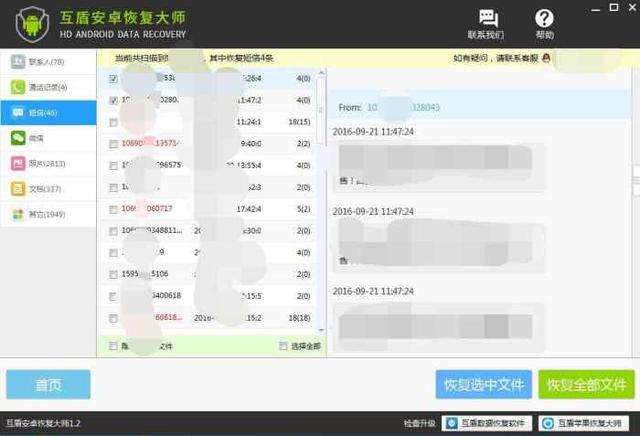Image resolution: width=640 pixels, height=436 pixels.
Task: Select the number ending 0348811...
Action: tap(152, 230)
